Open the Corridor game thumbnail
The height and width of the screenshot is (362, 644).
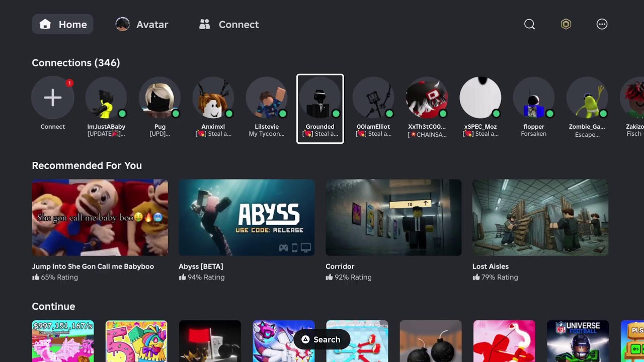(393, 218)
